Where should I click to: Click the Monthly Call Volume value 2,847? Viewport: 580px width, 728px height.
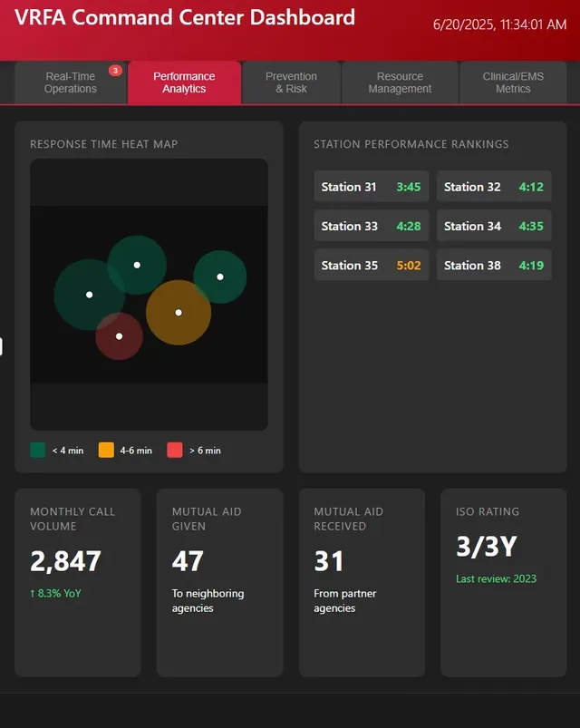point(65,561)
